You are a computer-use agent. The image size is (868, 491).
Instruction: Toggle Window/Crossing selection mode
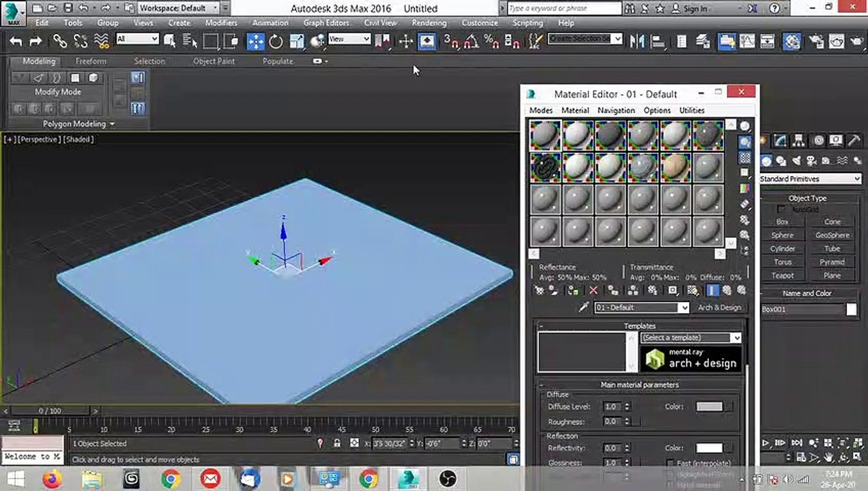(231, 41)
